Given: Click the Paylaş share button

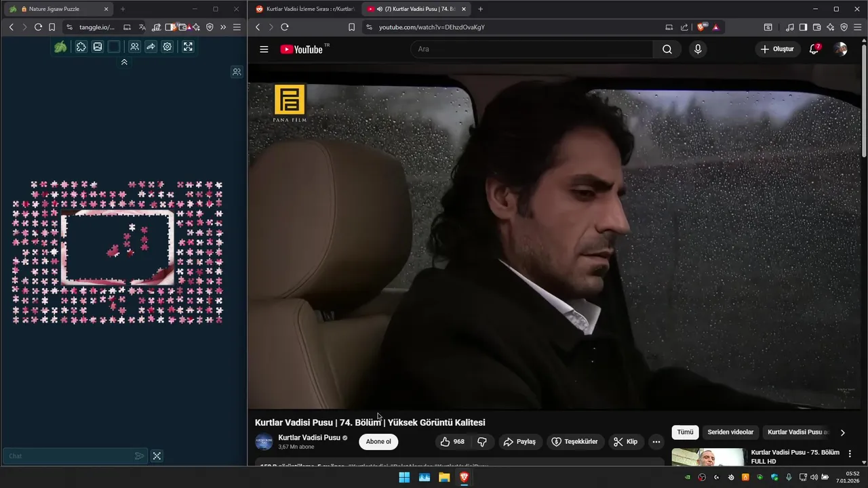Looking at the screenshot, I should click(x=519, y=442).
